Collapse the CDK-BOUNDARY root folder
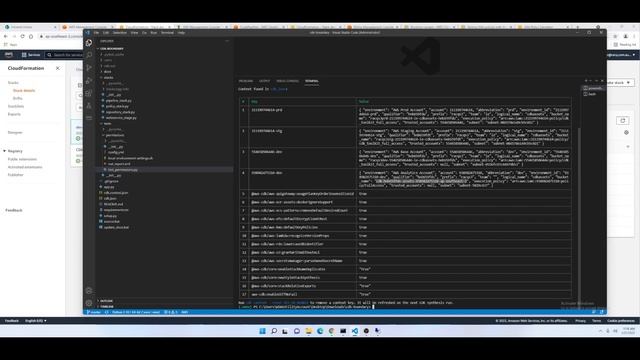Viewport: 640px width, 360px height. point(111,49)
